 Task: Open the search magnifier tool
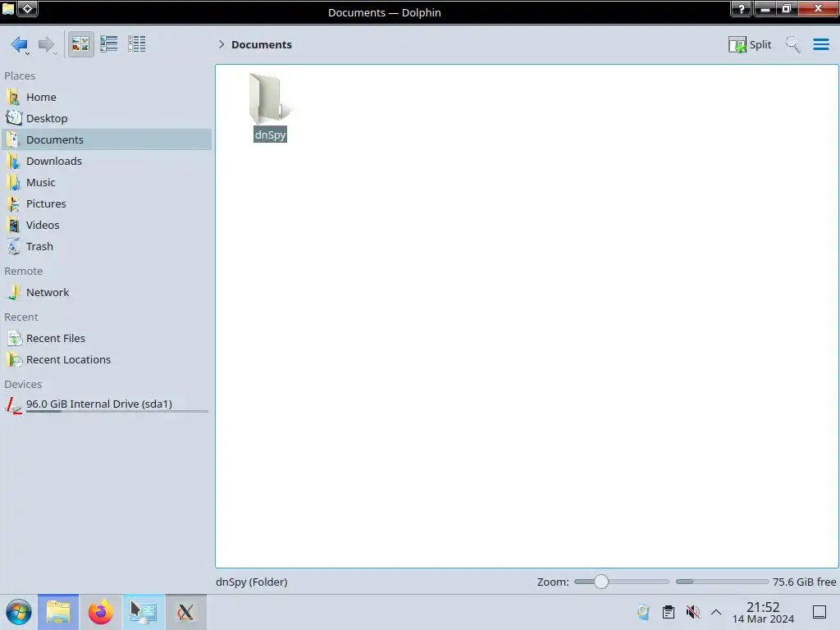(x=793, y=44)
